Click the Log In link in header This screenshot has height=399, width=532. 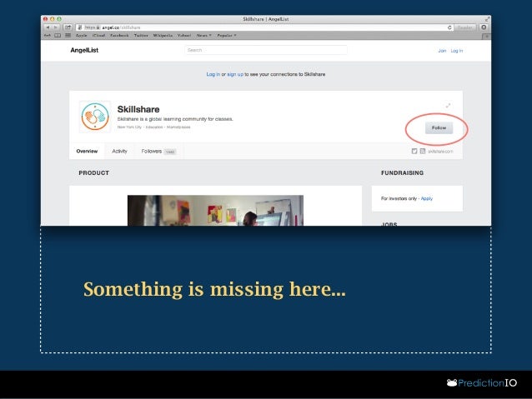[457, 51]
